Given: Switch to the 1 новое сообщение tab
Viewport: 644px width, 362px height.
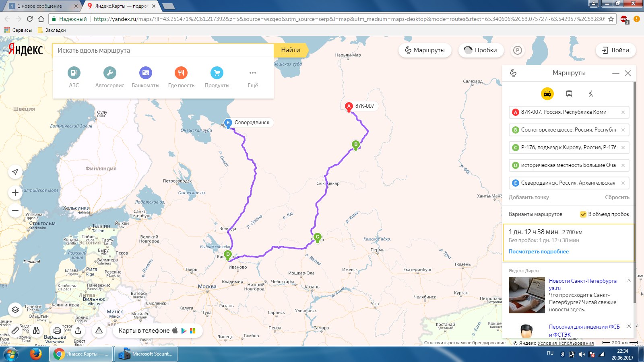Looking at the screenshot, I should pos(43,6).
